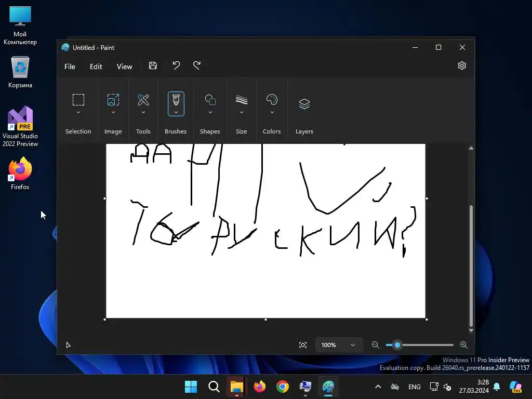The height and width of the screenshot is (399, 532).
Task: Expand the Tools group chevron
Action: [x=143, y=112]
